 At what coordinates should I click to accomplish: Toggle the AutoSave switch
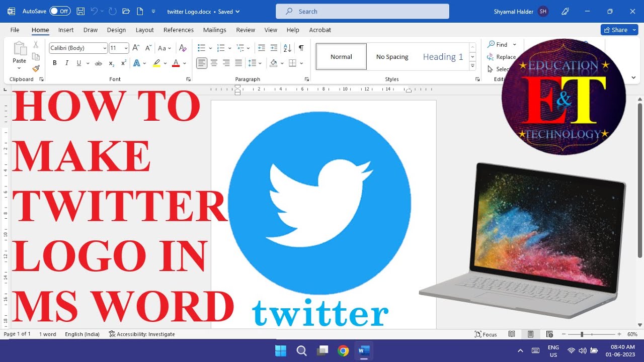[60, 11]
